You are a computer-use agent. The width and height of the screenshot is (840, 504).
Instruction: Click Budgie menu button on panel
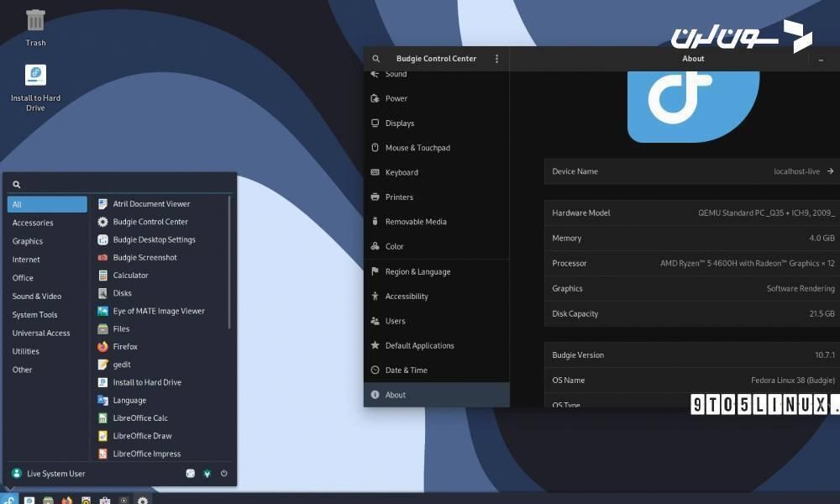tap(9, 500)
